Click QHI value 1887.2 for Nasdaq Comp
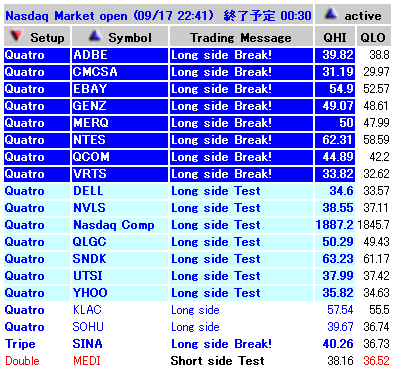 (x=335, y=225)
